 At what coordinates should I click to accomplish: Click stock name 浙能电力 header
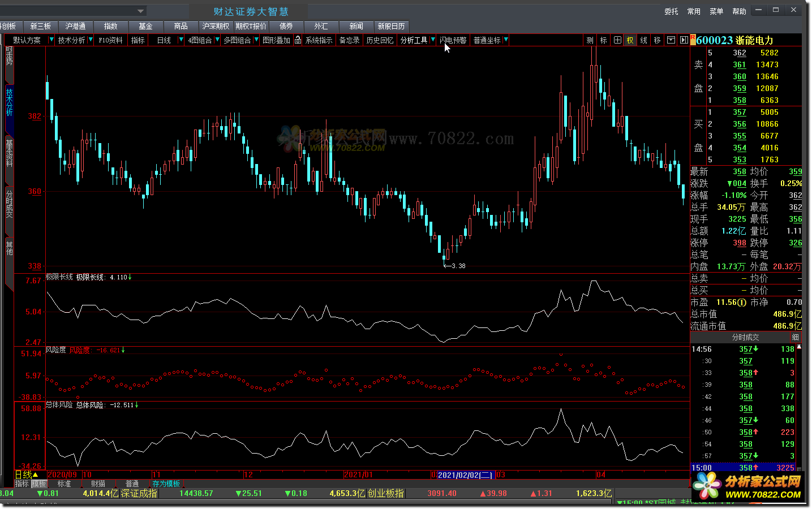754,40
